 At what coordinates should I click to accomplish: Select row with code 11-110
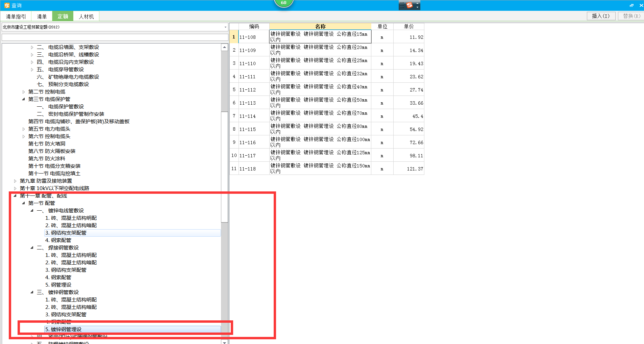(x=327, y=63)
